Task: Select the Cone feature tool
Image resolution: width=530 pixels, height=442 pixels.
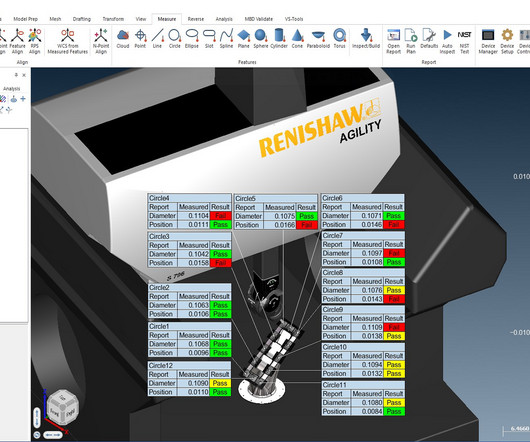Action: [x=297, y=39]
